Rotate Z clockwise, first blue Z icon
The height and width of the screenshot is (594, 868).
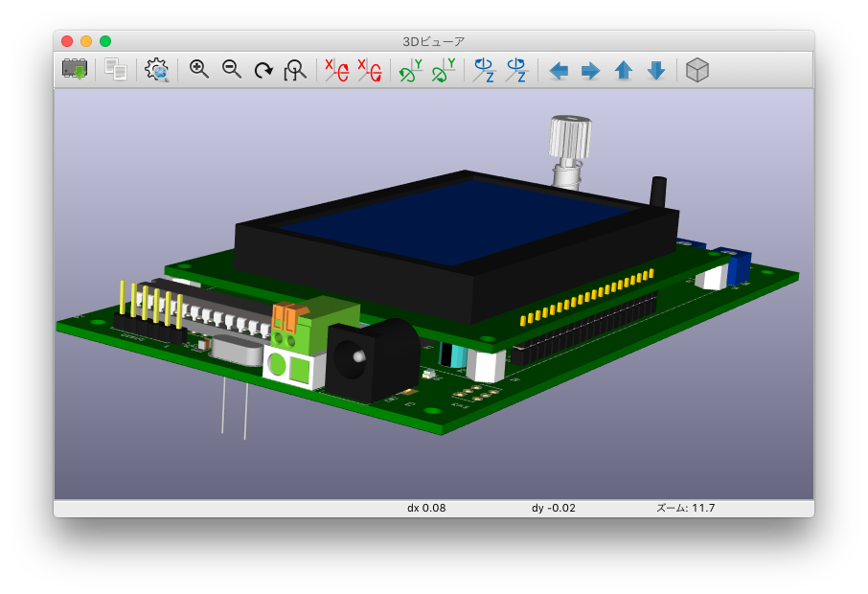pyautogui.click(x=485, y=70)
